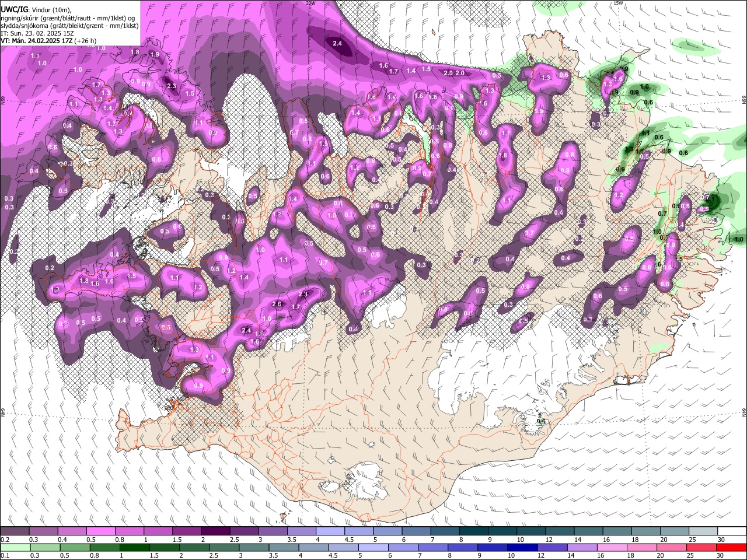Click the '30' label in the bottom legend row
This screenshot has width=747, height=560.
tap(721, 556)
